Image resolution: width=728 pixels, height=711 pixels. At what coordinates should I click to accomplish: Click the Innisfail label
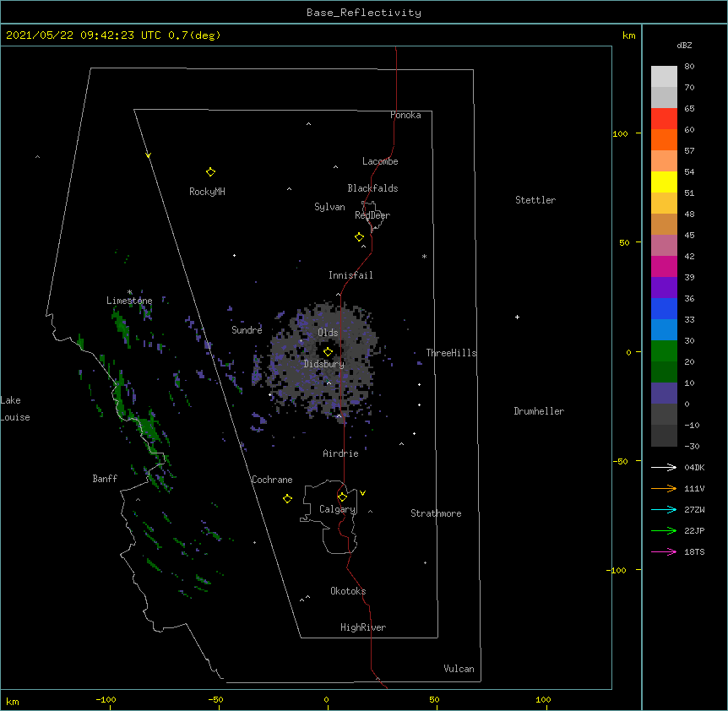click(350, 275)
